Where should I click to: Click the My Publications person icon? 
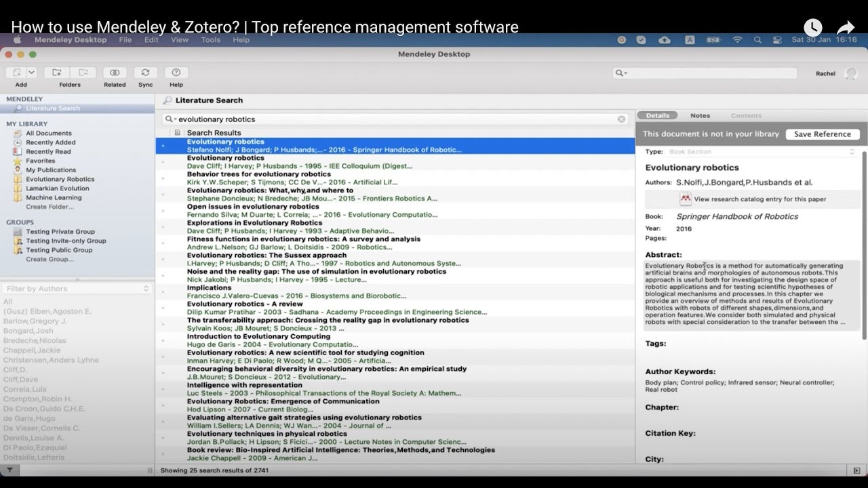click(18, 170)
